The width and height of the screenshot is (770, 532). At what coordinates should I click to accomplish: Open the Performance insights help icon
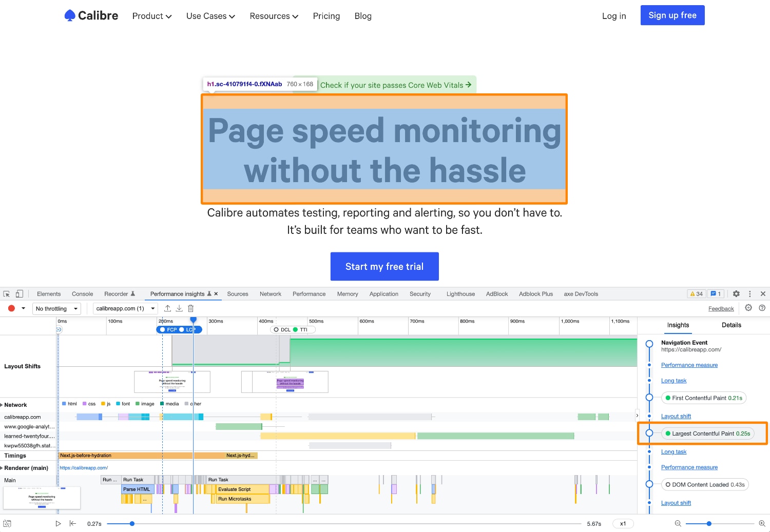[762, 308]
